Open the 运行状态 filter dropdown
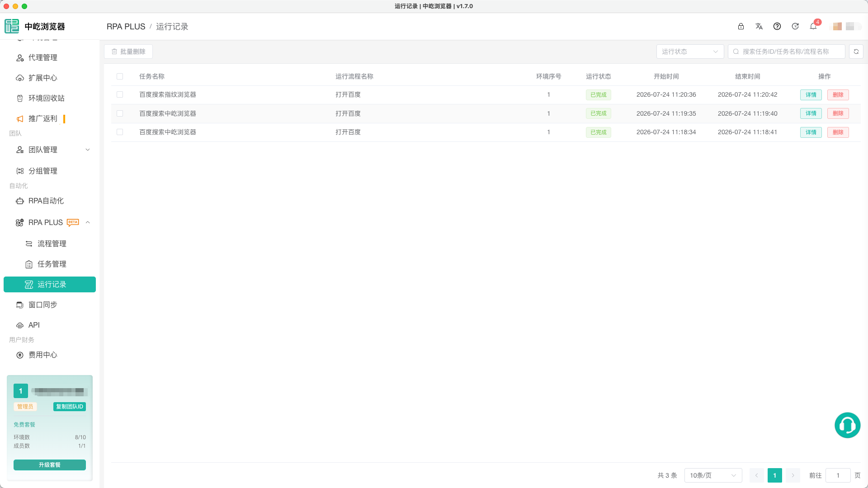This screenshot has height=488, width=868. [x=690, y=52]
